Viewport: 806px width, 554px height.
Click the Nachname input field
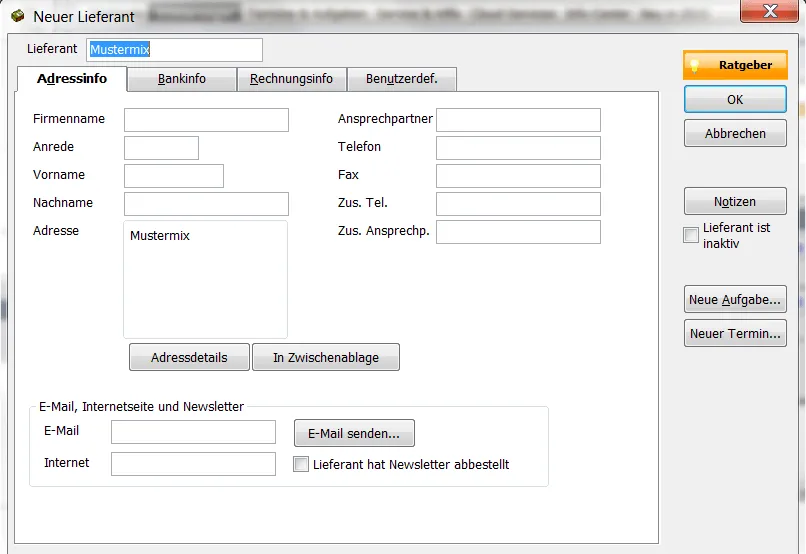206,204
